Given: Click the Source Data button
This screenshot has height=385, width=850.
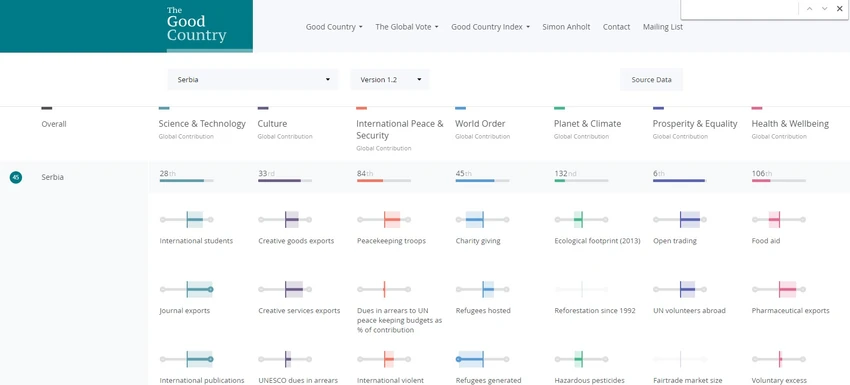Looking at the screenshot, I should coord(651,80).
